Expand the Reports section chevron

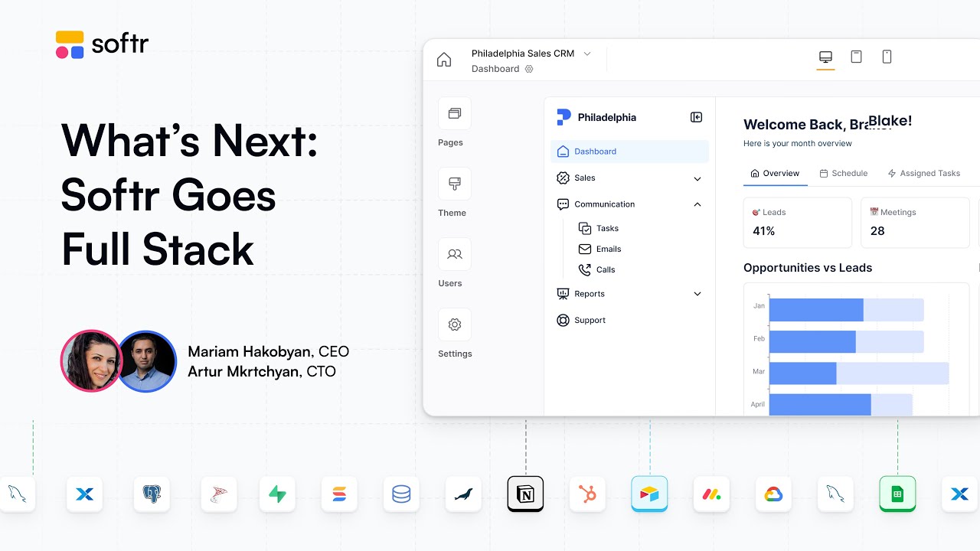(697, 294)
